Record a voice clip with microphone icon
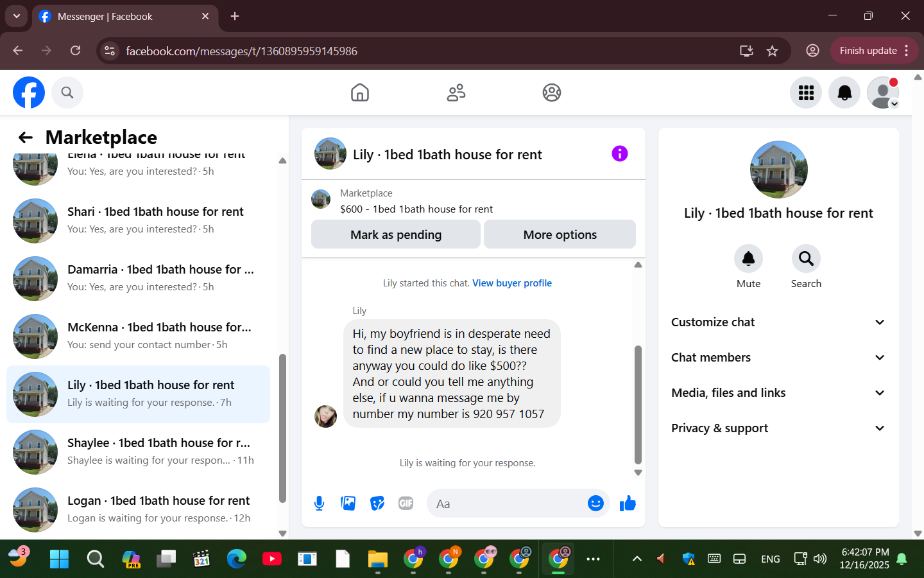Image resolution: width=924 pixels, height=578 pixels. 319,504
